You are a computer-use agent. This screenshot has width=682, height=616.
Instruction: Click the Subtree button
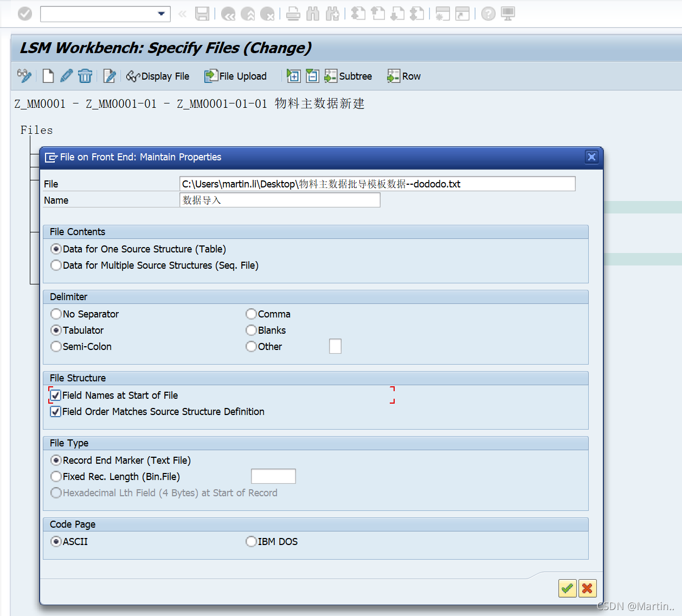348,76
